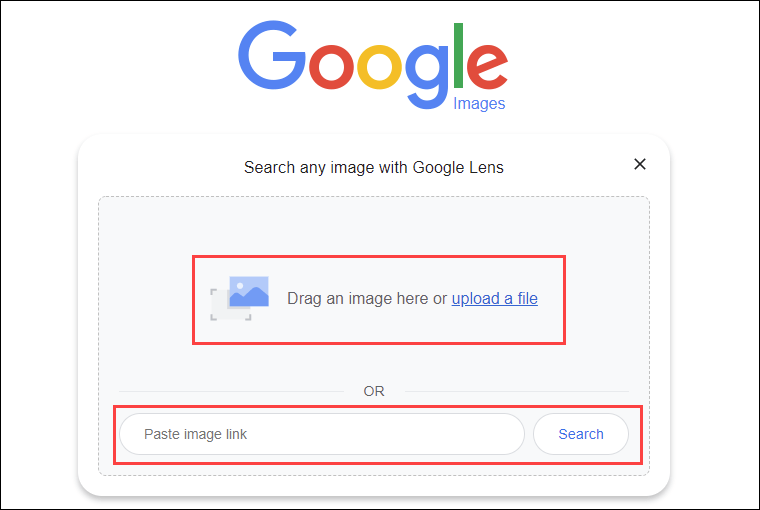Click the Search button
This screenshot has width=760, height=510.
pyautogui.click(x=581, y=434)
